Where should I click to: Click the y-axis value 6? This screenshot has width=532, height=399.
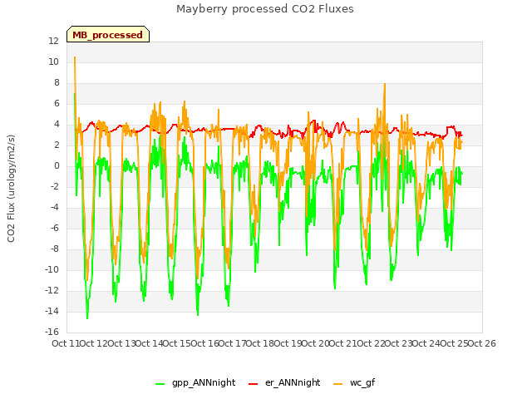click(x=57, y=103)
